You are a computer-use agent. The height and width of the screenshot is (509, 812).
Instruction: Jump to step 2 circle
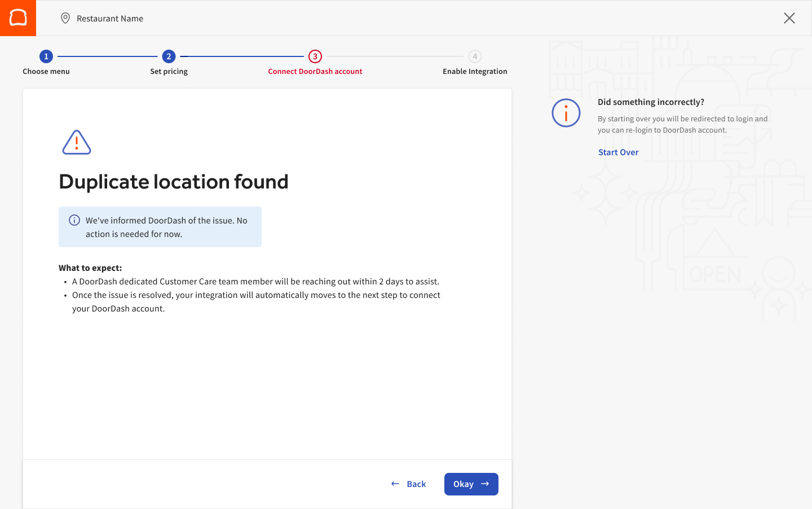(x=169, y=56)
